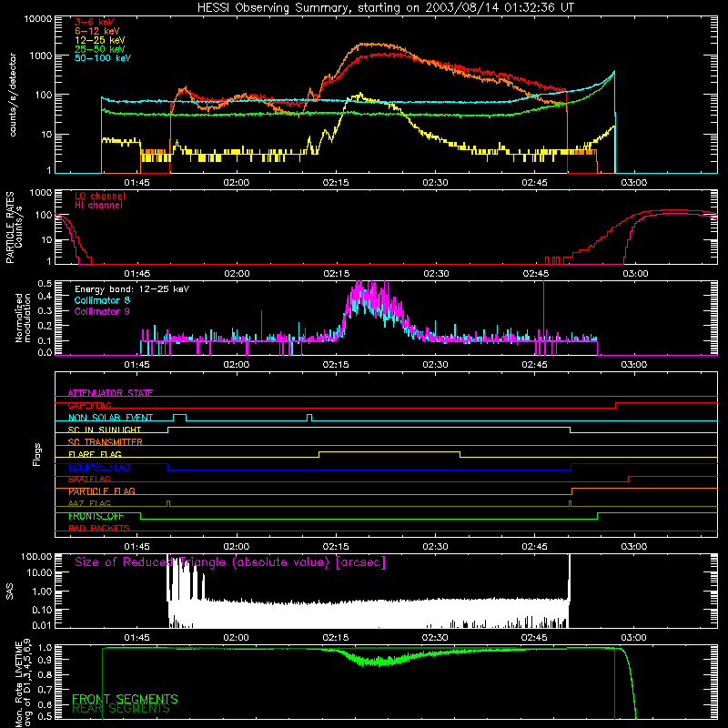This screenshot has height=728, width=728.
Task: Click the 'Energy band: 12-25 keV' label
Action: click(132, 289)
